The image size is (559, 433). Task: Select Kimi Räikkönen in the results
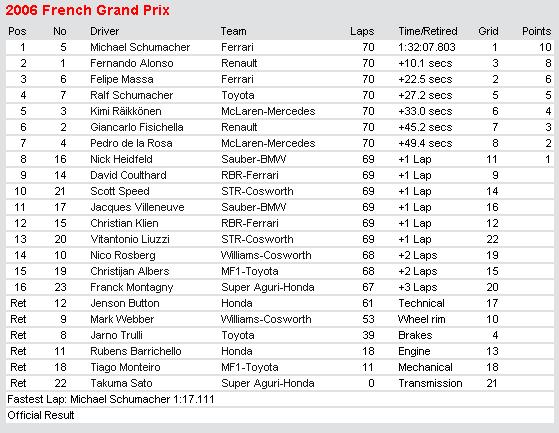tap(125, 111)
